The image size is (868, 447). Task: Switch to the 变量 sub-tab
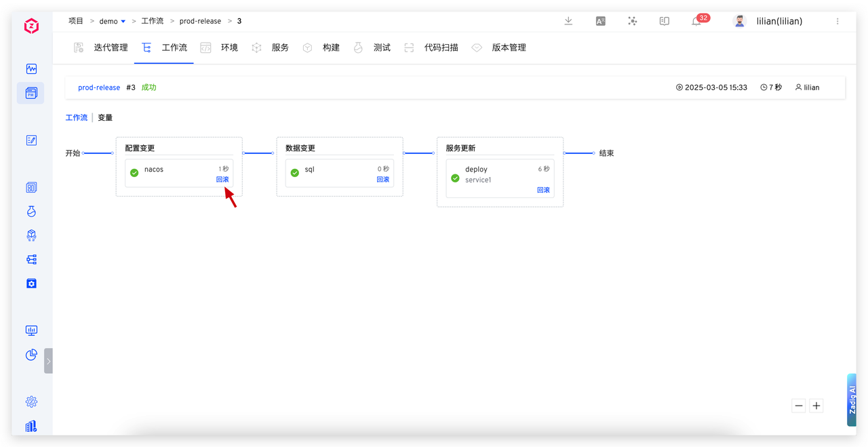(105, 117)
